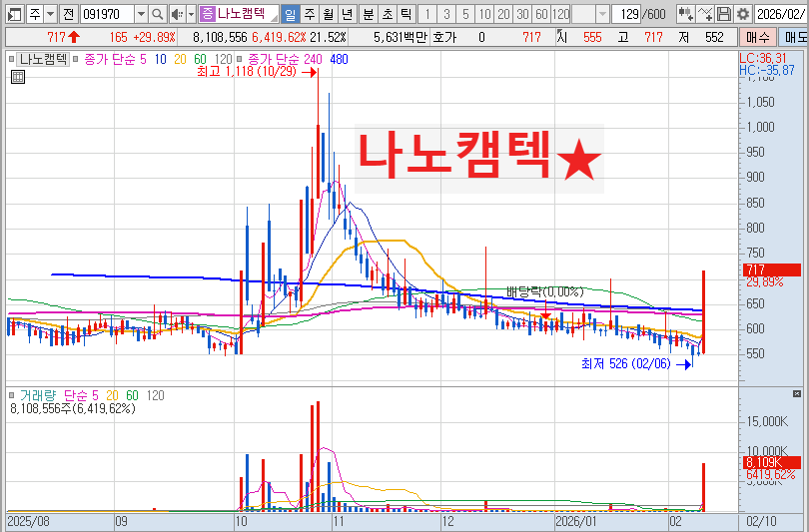Switch to the 월 monthly period

pyautogui.click(x=329, y=14)
